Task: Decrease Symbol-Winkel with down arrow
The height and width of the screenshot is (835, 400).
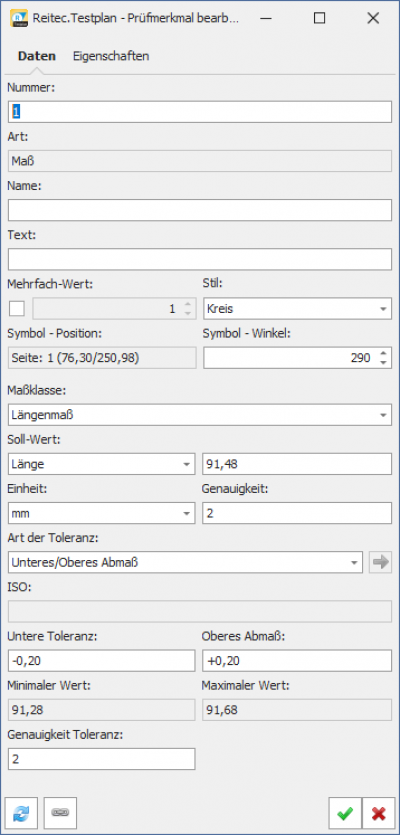Action: click(x=383, y=363)
